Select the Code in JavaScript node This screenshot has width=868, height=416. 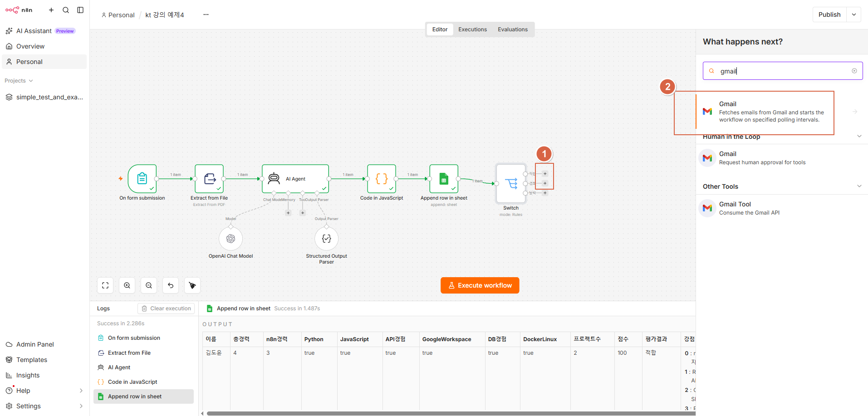(x=382, y=179)
